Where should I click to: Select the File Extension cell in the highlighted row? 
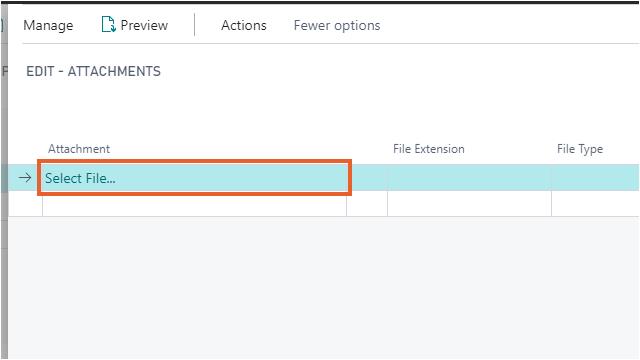click(x=469, y=178)
